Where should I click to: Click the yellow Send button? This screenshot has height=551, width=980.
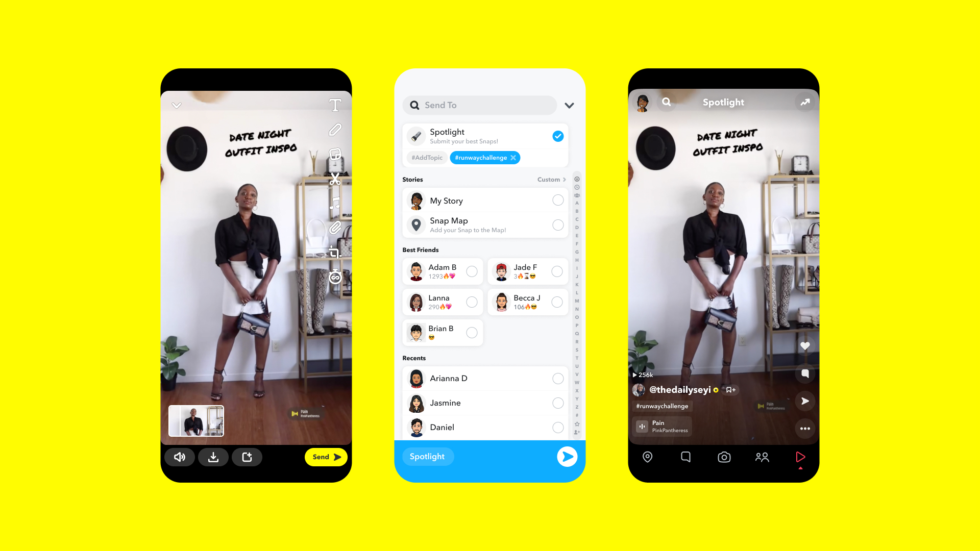click(x=325, y=457)
